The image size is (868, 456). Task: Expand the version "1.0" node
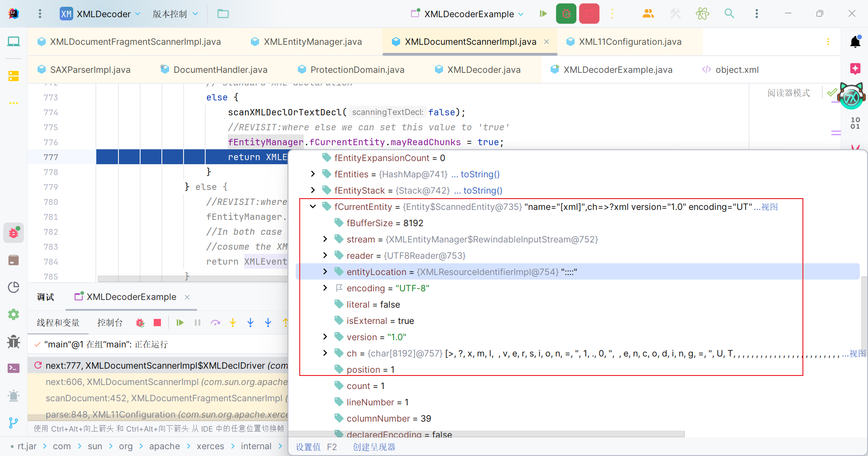325,337
